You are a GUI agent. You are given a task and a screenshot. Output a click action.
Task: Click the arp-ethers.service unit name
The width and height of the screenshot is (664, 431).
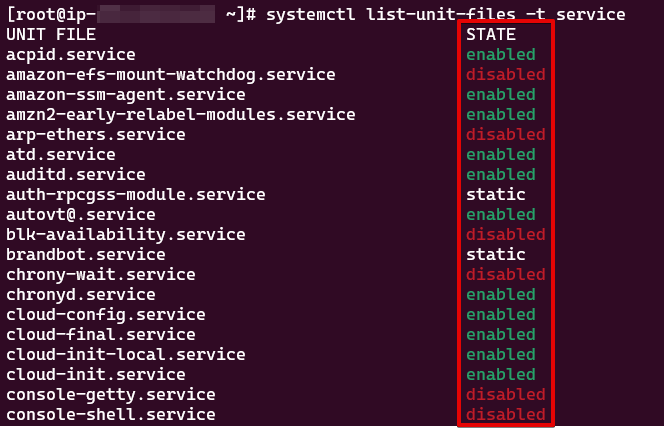point(96,135)
